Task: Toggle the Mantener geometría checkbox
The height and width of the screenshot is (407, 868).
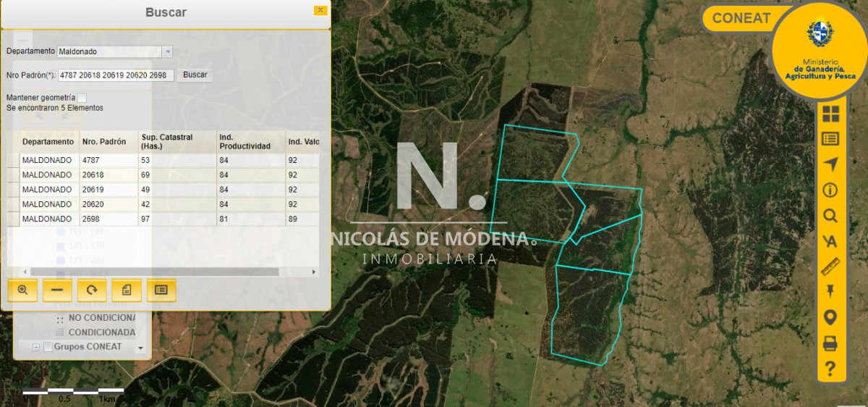Action: pos(82,98)
